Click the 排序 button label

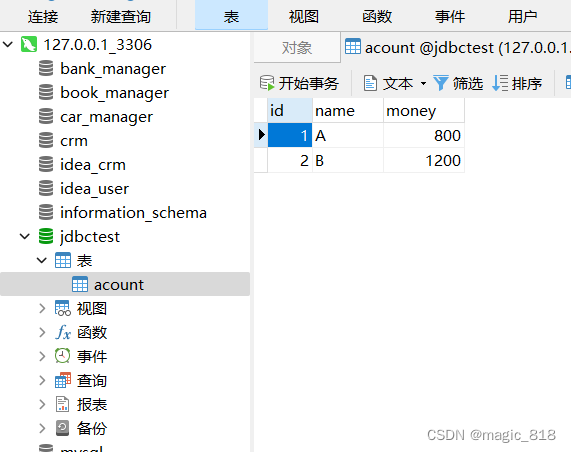click(527, 83)
